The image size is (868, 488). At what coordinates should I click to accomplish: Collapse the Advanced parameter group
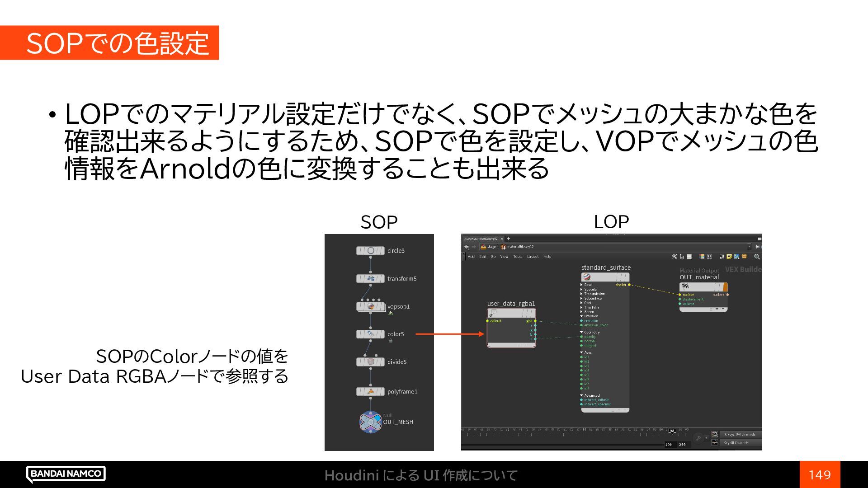(582, 395)
